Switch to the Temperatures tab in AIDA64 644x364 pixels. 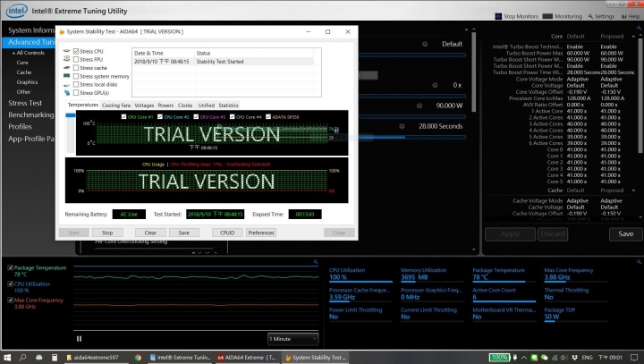(83, 106)
